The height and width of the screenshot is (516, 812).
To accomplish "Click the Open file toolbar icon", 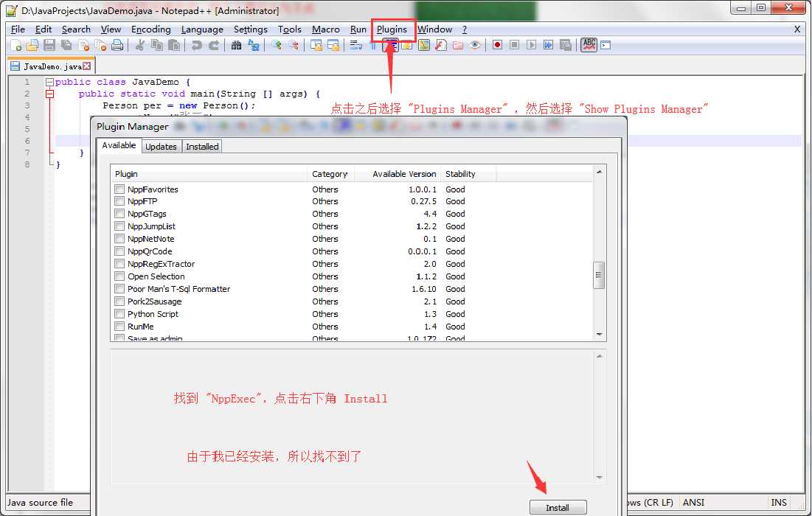I will click(x=32, y=46).
